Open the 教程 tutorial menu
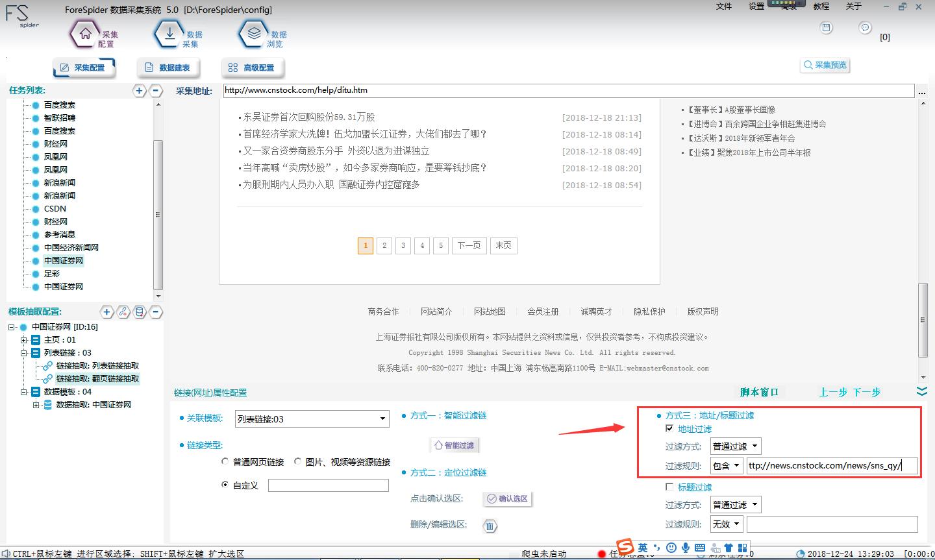935x560 pixels. click(821, 6)
